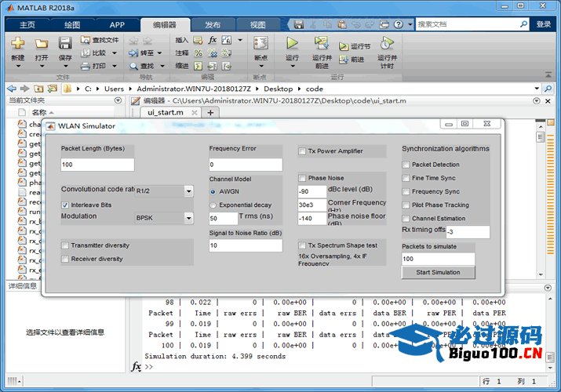Click the uncomment icon

coord(213,53)
